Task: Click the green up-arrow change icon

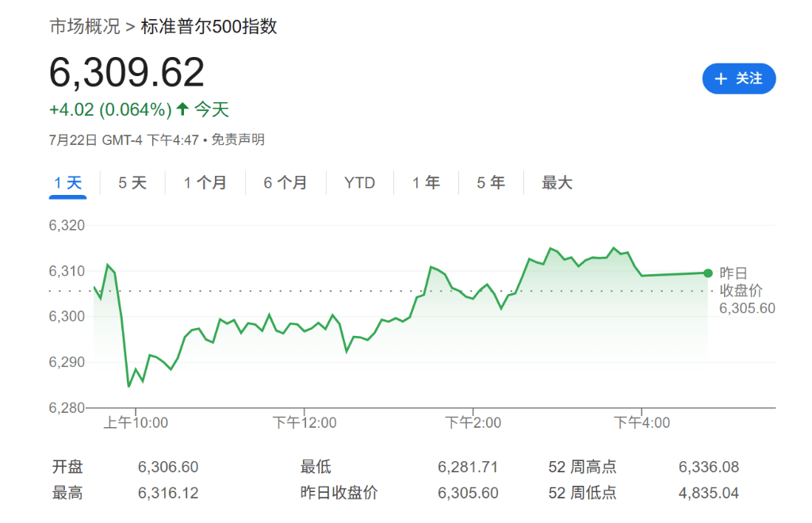Action: point(182,109)
